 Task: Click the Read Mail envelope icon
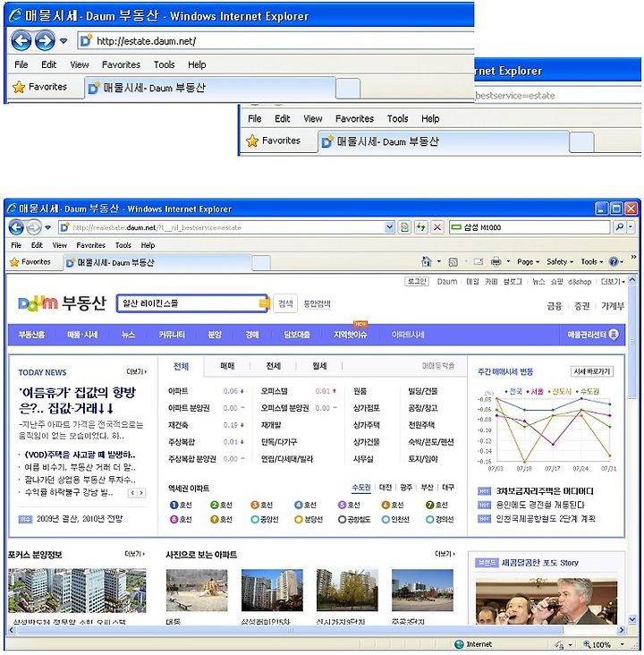point(478,262)
